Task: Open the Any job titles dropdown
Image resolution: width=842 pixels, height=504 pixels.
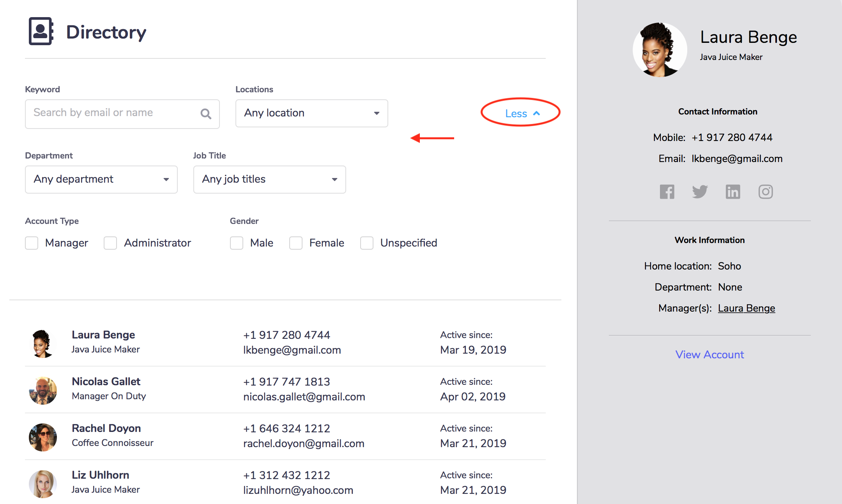Action: click(x=269, y=180)
